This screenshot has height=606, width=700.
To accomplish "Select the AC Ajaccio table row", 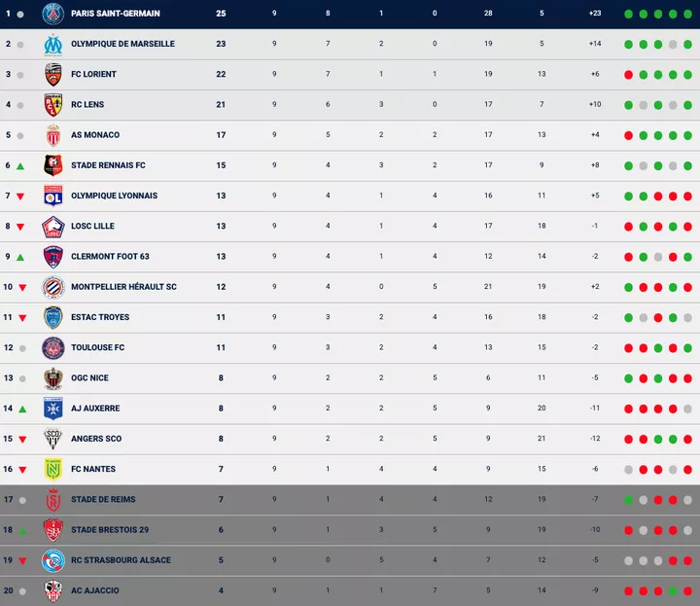I will (x=350, y=590).
